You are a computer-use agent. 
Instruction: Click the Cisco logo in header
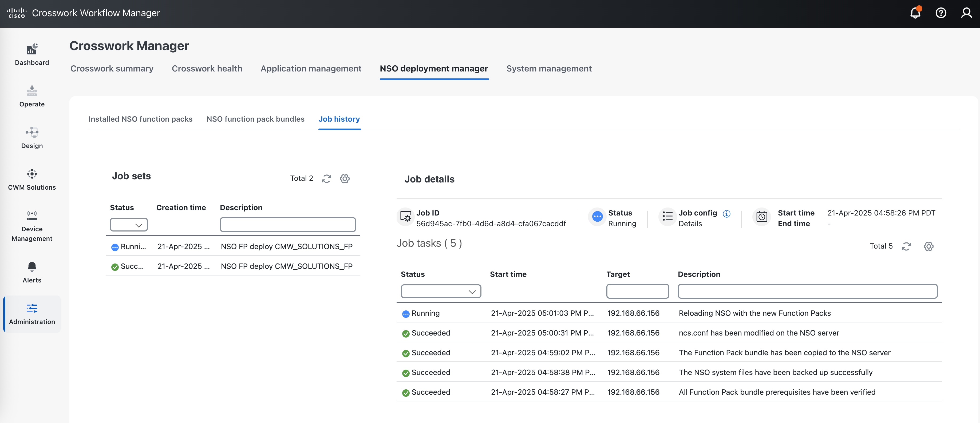click(16, 13)
